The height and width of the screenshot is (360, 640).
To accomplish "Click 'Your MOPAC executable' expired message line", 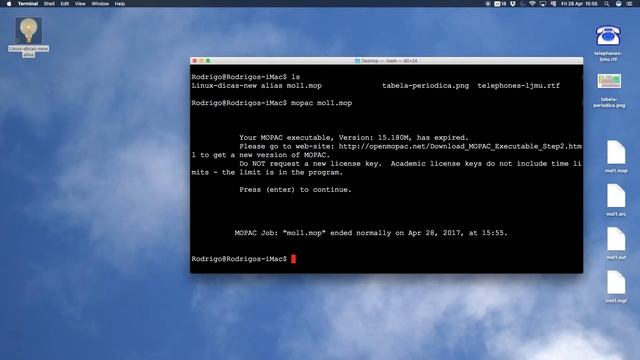I will click(x=354, y=138).
